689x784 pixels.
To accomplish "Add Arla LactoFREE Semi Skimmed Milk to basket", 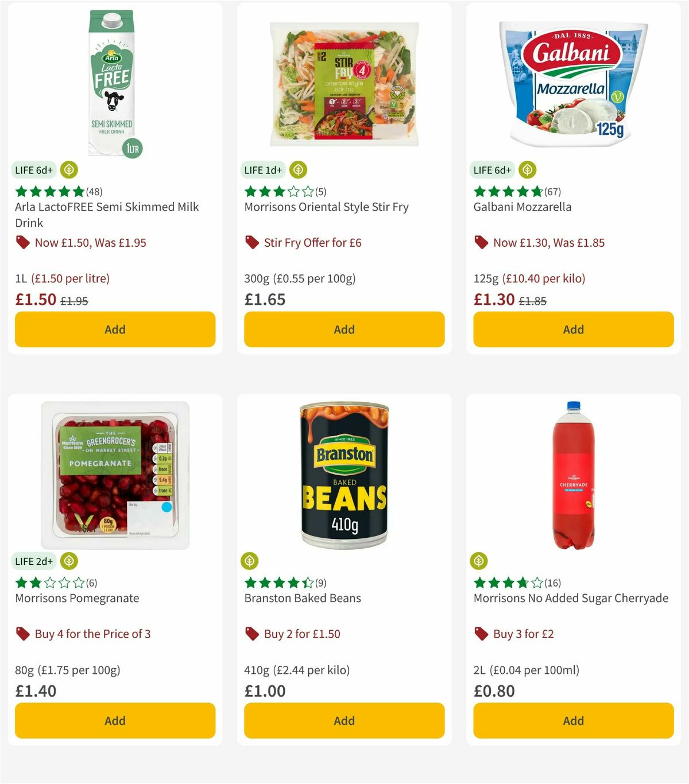I will click(115, 329).
